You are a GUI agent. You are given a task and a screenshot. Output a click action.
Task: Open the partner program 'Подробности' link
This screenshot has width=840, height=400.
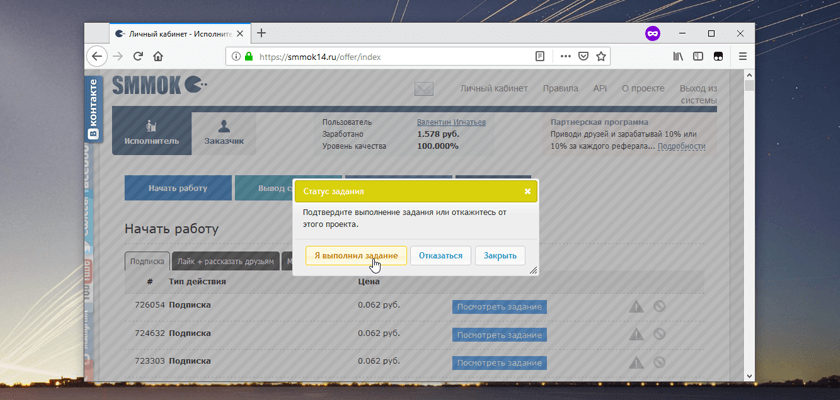pyautogui.click(x=681, y=146)
